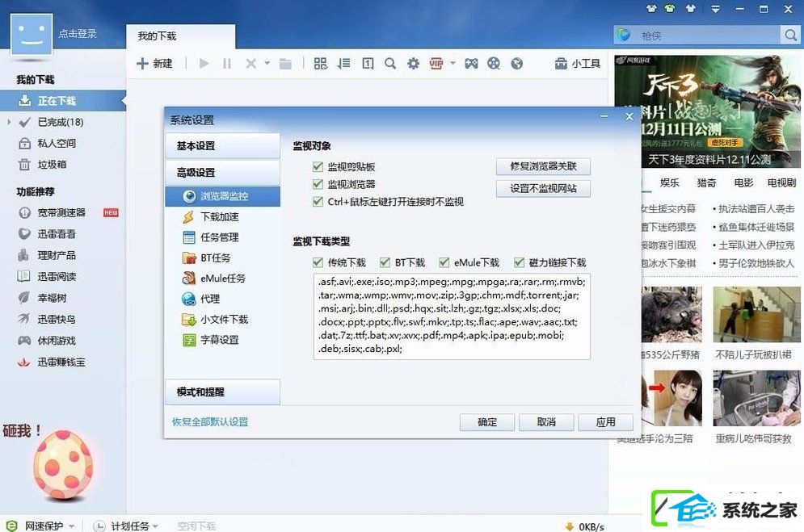804x532 pixels.
Task: Click the search magnifier in toolbar
Action: 390,64
